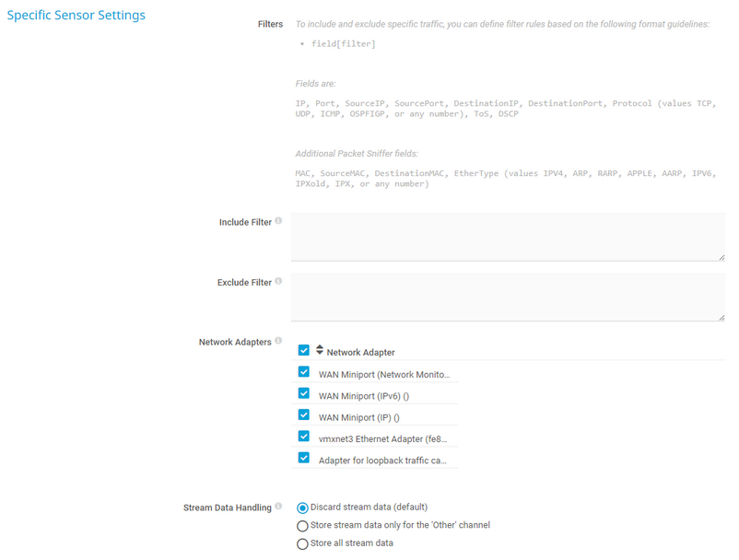Click the sort arrows beside Network Adapter header
The image size is (739, 560).
coord(318,349)
